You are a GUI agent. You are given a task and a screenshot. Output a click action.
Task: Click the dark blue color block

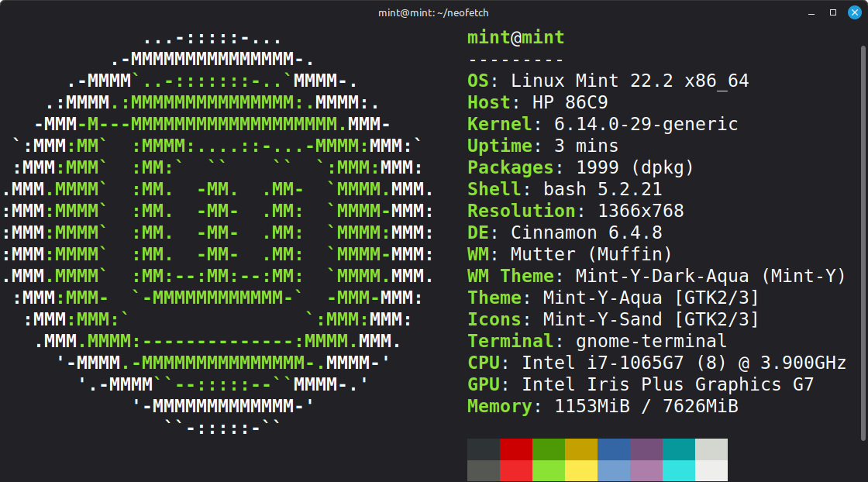[x=614, y=449]
